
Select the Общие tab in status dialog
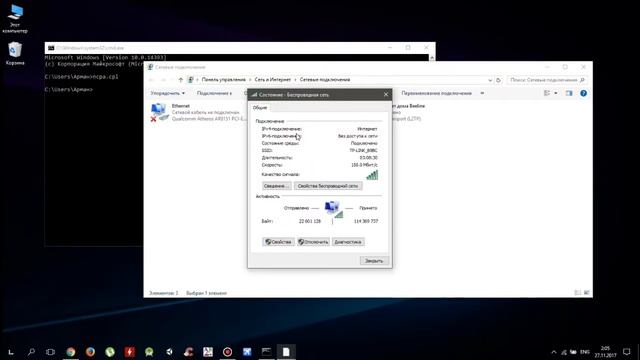pyautogui.click(x=260, y=108)
